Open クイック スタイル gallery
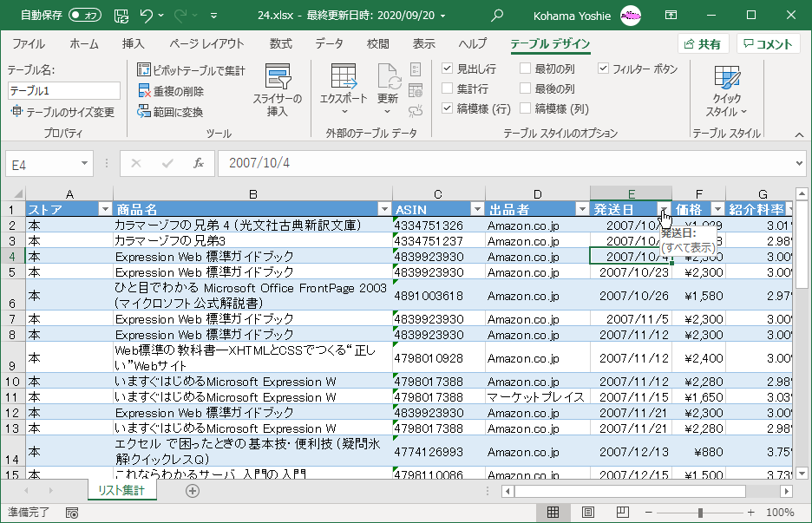 pos(727,92)
